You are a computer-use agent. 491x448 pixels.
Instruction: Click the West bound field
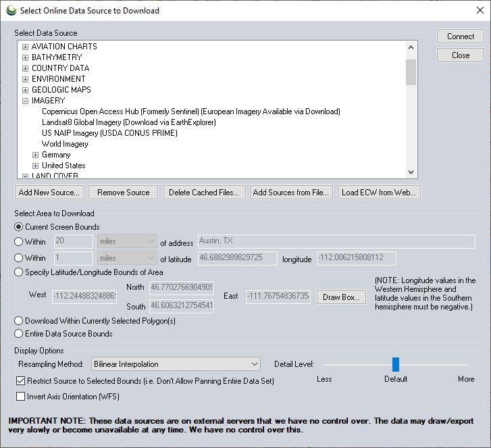[84, 297]
